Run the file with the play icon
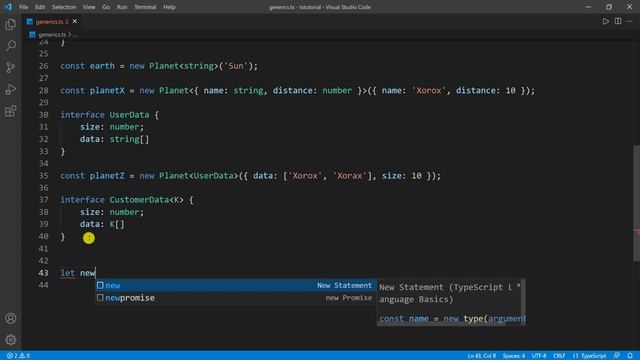This screenshot has width=640, height=360. coord(606,21)
